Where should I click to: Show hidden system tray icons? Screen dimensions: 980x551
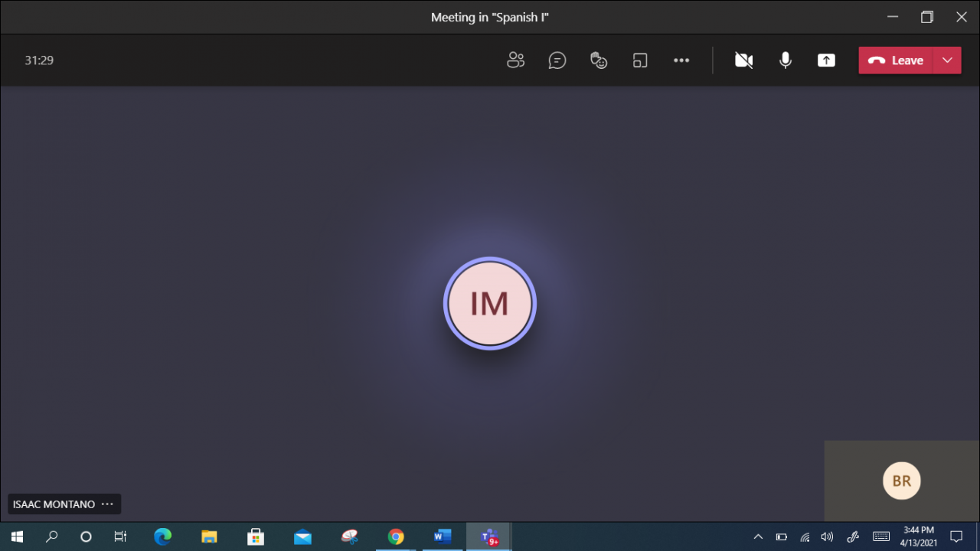[x=758, y=537]
